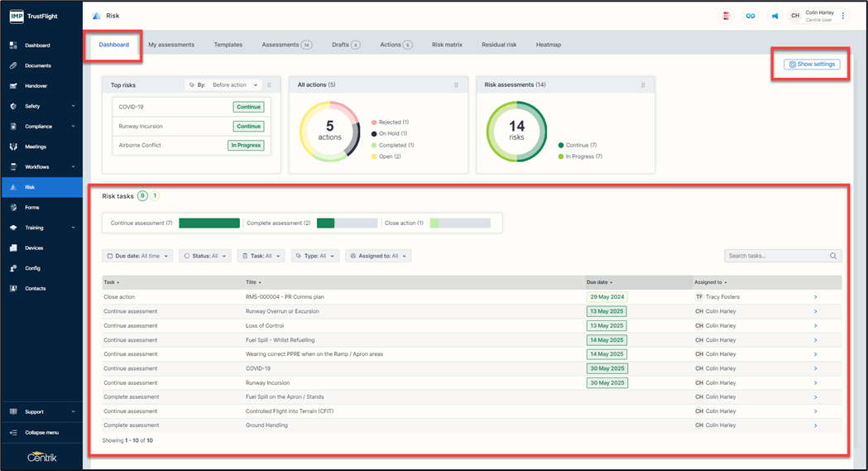Sort the table by Due date column
The height and width of the screenshot is (471, 868).
tap(599, 283)
